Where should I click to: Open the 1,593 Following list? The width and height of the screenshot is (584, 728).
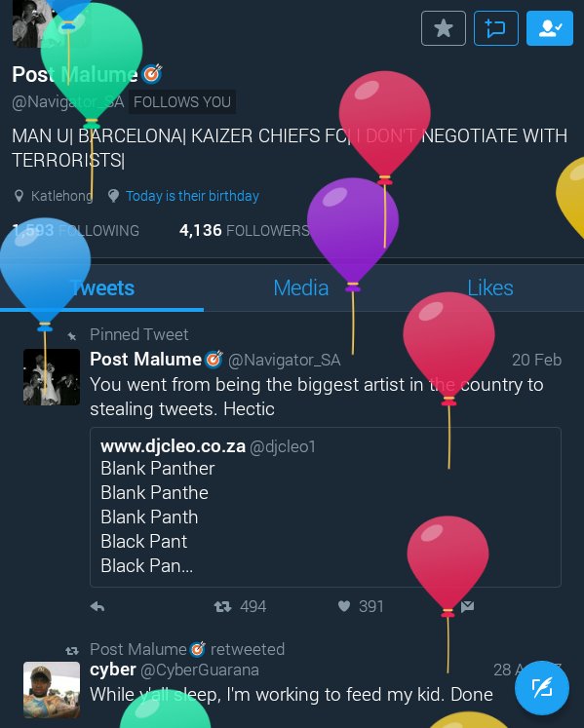click(x=75, y=230)
